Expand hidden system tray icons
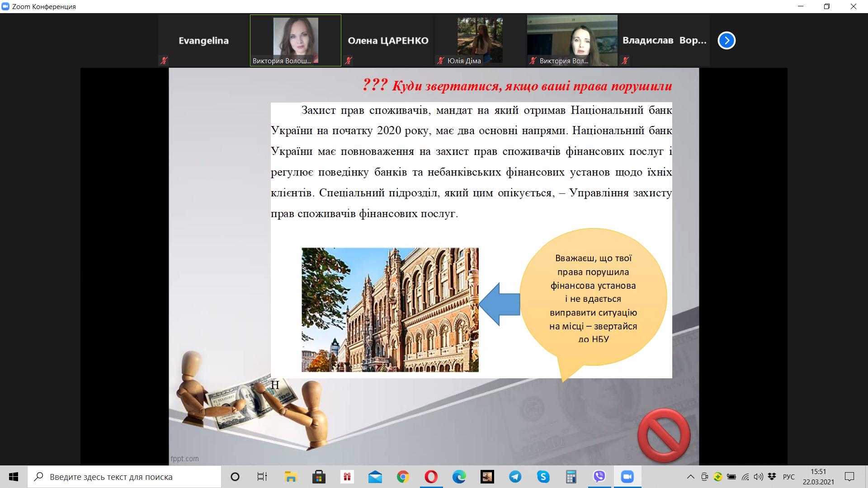Viewport: 868px width, 488px height. click(x=690, y=477)
